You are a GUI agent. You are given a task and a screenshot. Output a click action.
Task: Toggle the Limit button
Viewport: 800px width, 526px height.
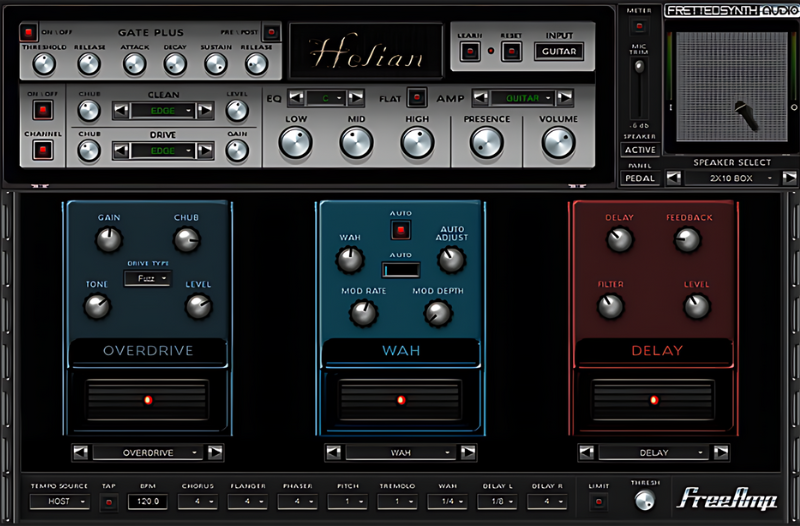pyautogui.click(x=598, y=502)
